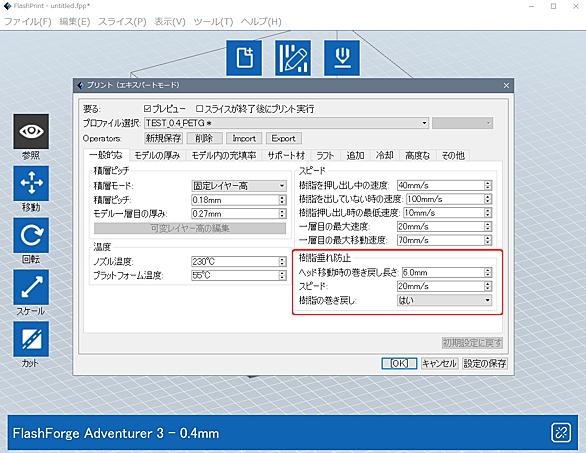Adjust ヘッド移動時の巻き戻し長さ spinner arrows
Screen dimensions: 586x453
pyautogui.click(x=488, y=272)
